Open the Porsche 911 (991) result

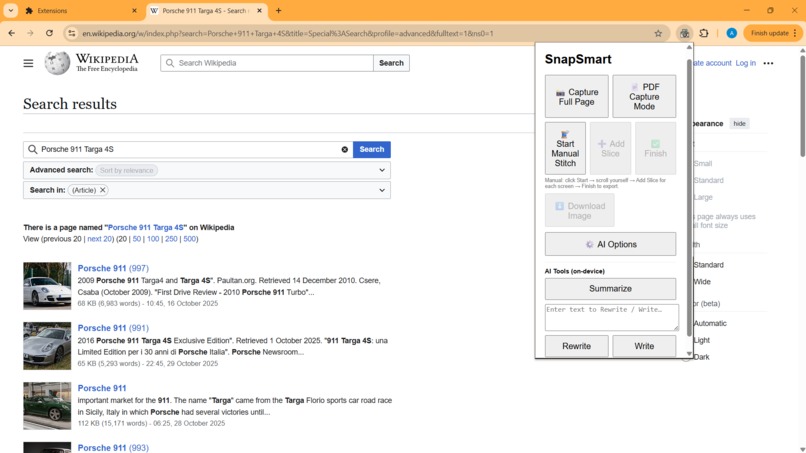(113, 328)
